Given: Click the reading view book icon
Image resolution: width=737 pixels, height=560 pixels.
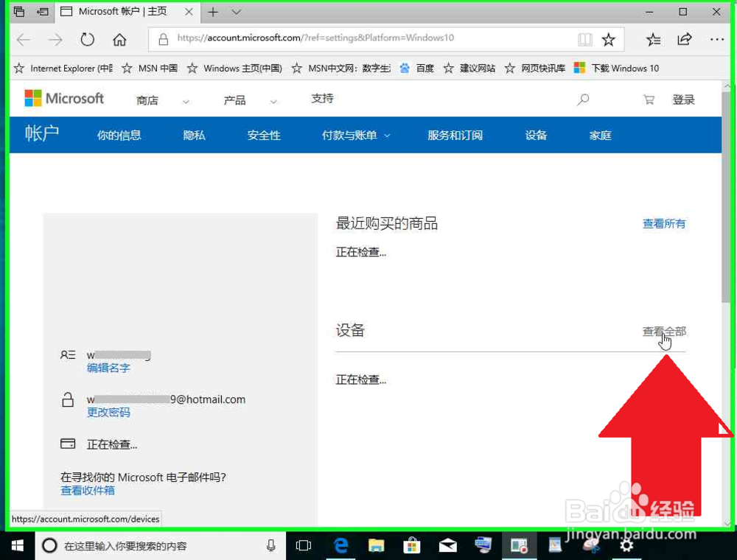Looking at the screenshot, I should coord(584,40).
